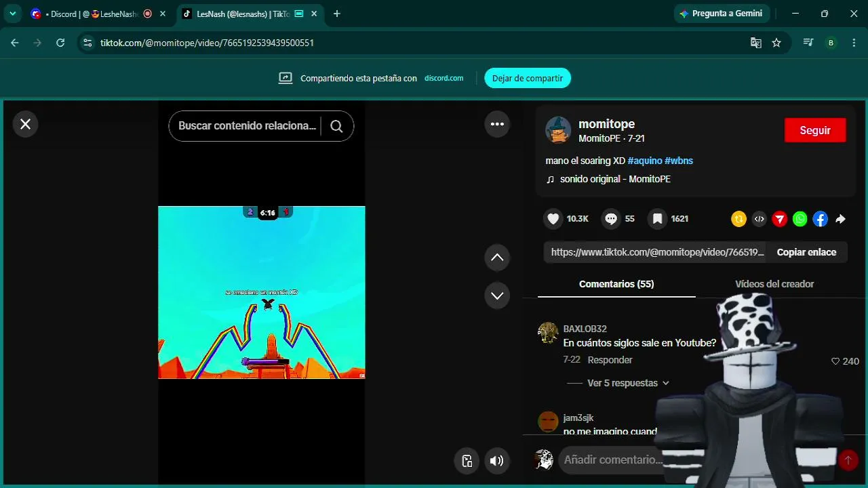Switch to the Discord browser tab
Screen dimensions: 868x488
point(91,14)
